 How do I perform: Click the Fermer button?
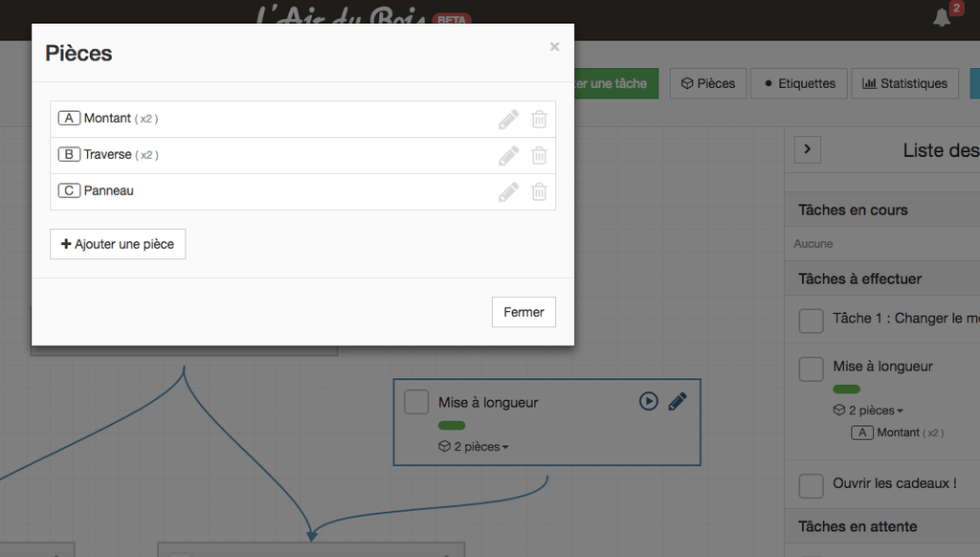523,312
